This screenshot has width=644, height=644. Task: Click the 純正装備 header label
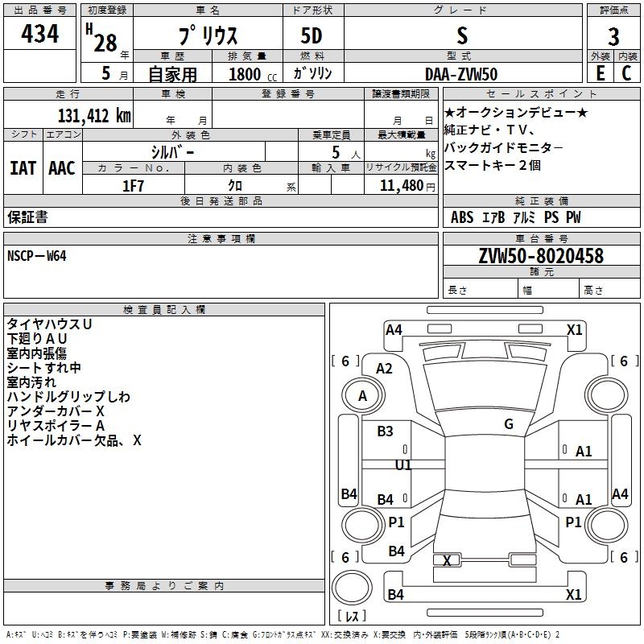(541, 200)
